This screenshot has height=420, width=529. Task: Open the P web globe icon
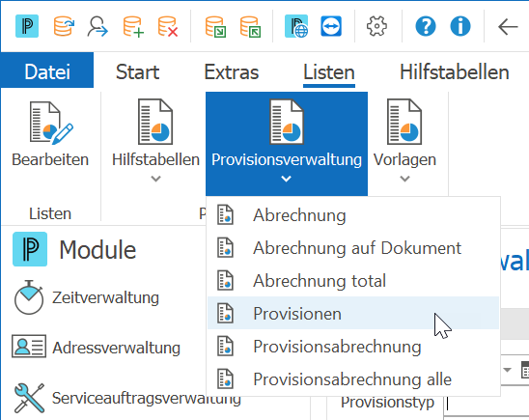point(296,26)
